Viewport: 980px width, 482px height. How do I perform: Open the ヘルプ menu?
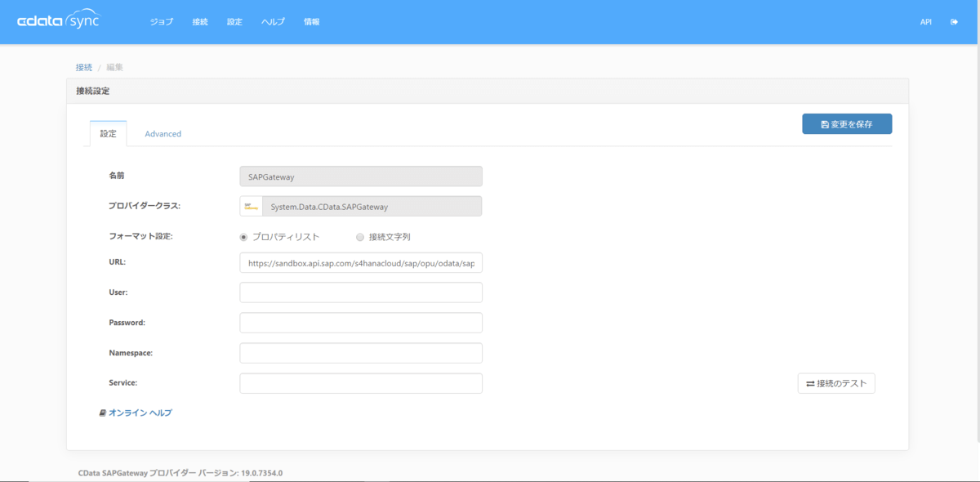272,21
